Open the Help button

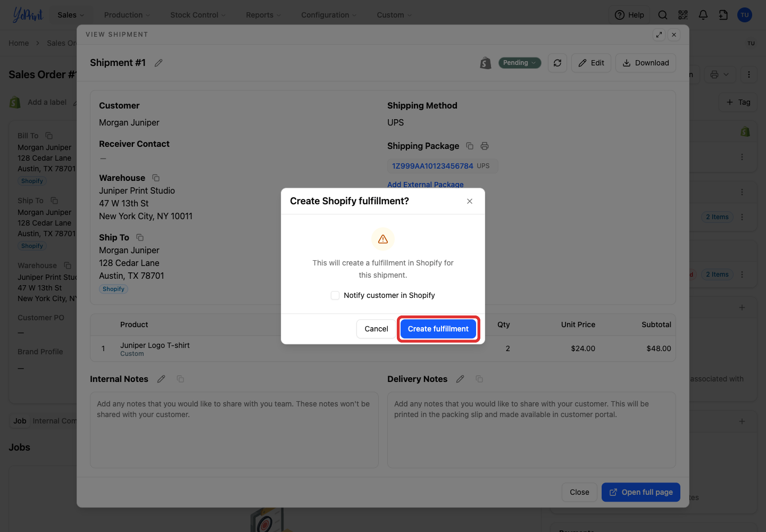coord(630,15)
